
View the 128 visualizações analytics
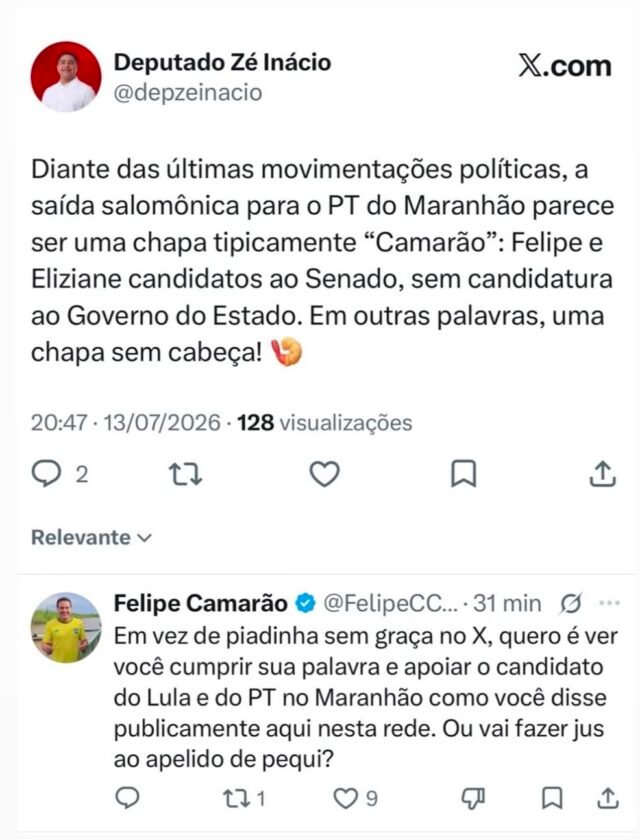[325, 423]
